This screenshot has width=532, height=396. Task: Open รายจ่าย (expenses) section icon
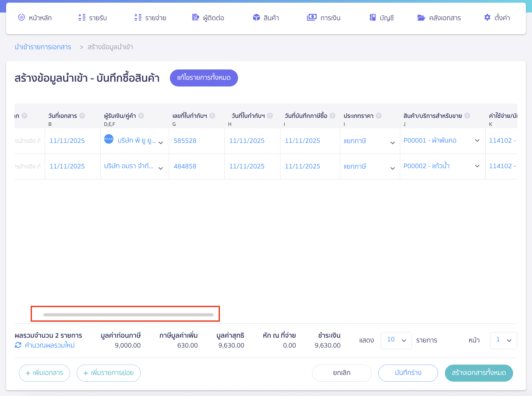(x=138, y=18)
